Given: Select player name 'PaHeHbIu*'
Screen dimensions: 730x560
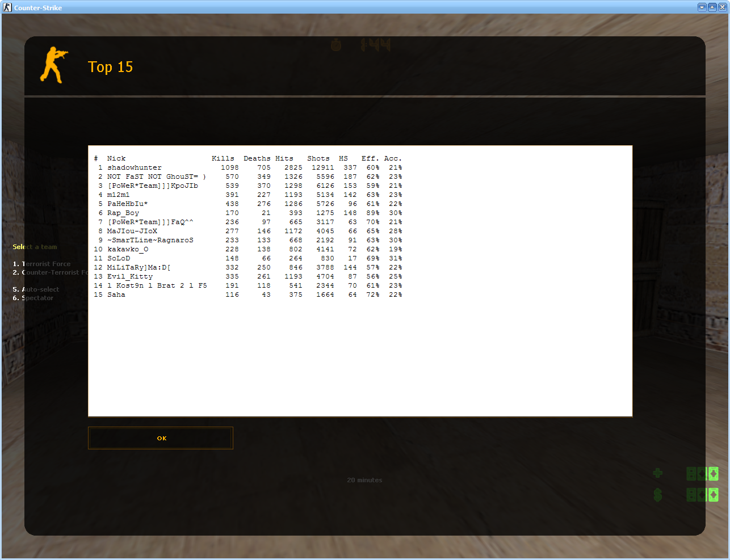Looking at the screenshot, I should click(128, 204).
